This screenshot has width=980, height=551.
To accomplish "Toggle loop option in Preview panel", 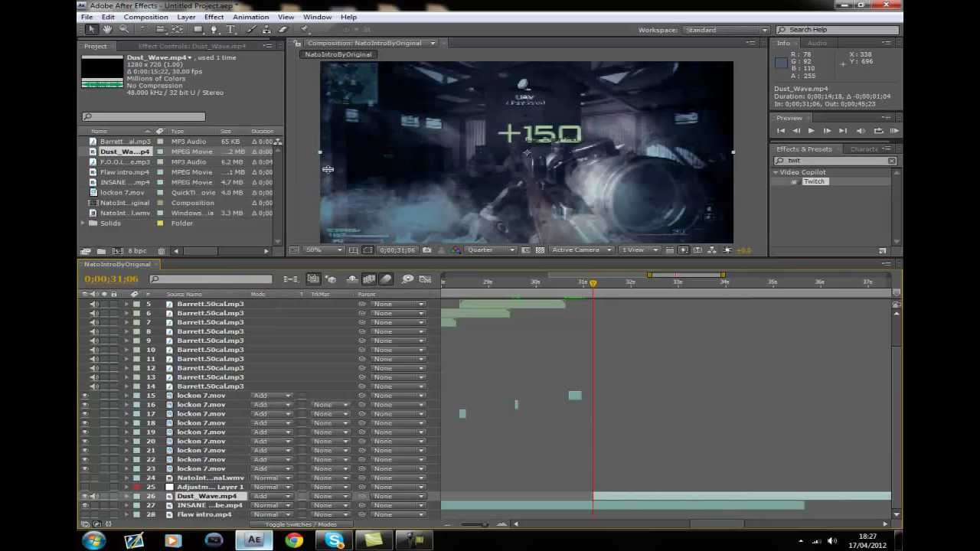I will tap(878, 131).
